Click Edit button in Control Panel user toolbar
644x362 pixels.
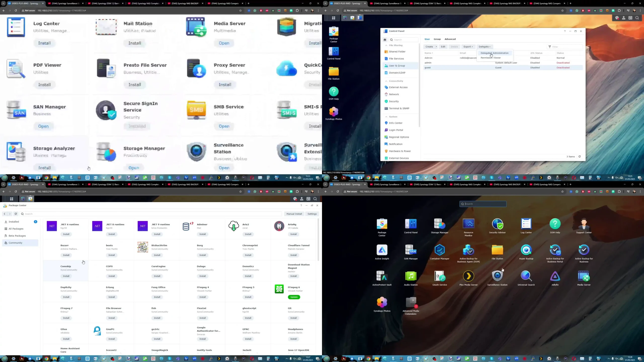(x=443, y=47)
